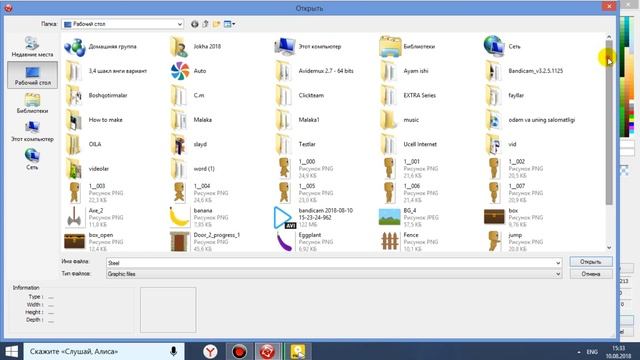
Task: Select the bandicam 2018-08-10 AVI video
Action: pos(314,218)
